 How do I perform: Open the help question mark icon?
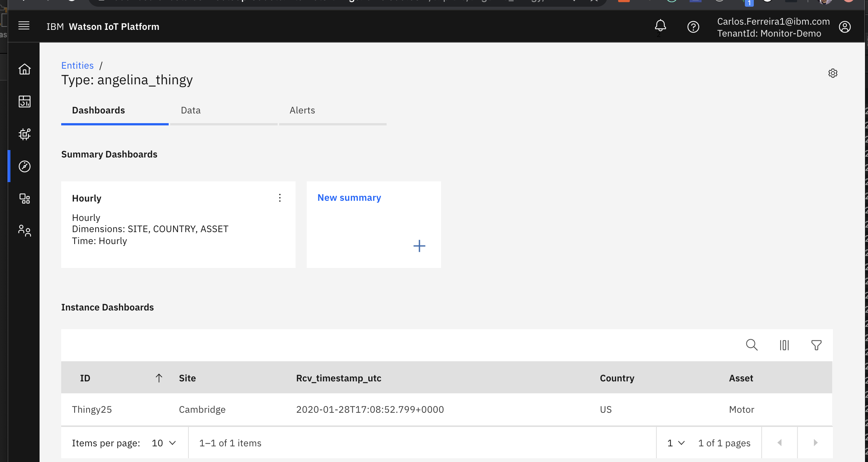(693, 27)
